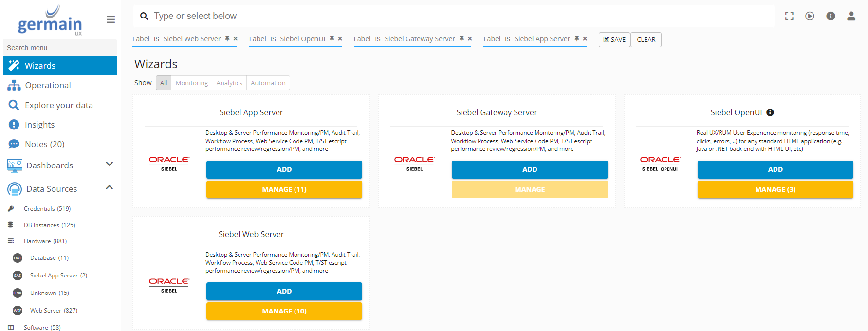The width and height of the screenshot is (868, 331).
Task: Click the top search input field
Action: (453, 16)
